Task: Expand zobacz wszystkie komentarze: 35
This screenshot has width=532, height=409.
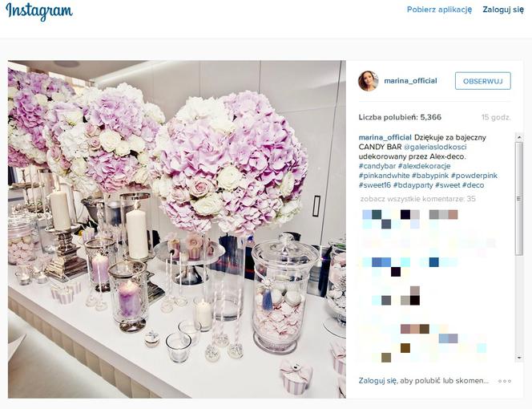Action: pyautogui.click(x=418, y=199)
